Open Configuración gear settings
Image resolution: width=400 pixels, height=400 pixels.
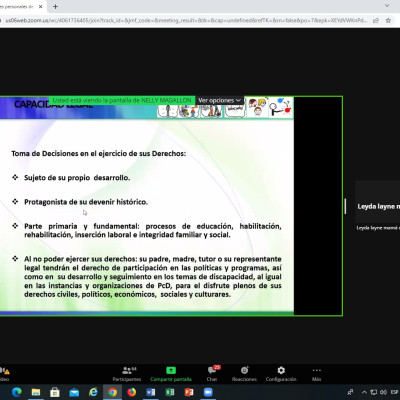pos(281,374)
